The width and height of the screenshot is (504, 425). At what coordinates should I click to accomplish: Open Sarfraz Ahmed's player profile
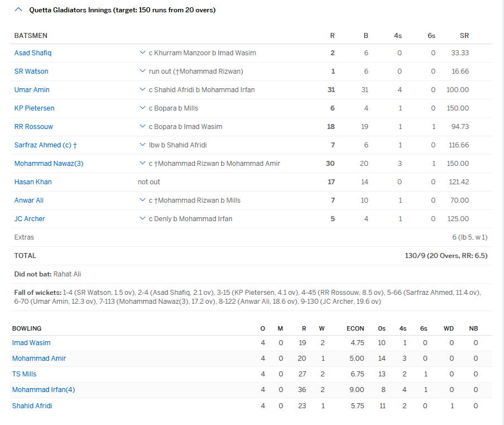[45, 145]
